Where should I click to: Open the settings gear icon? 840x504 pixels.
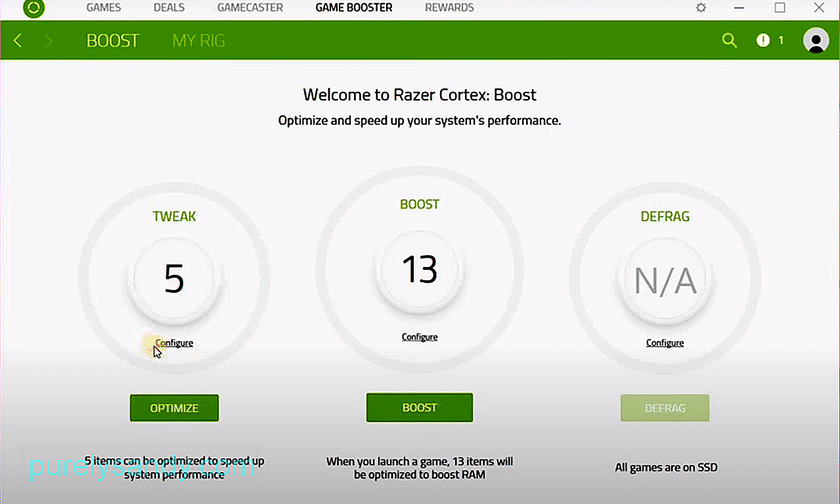pos(701,8)
